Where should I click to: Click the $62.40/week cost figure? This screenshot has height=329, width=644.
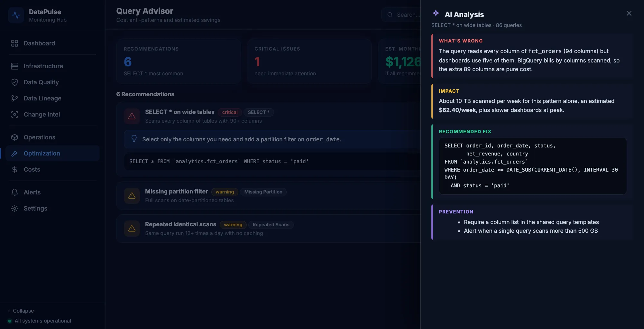pos(457,110)
